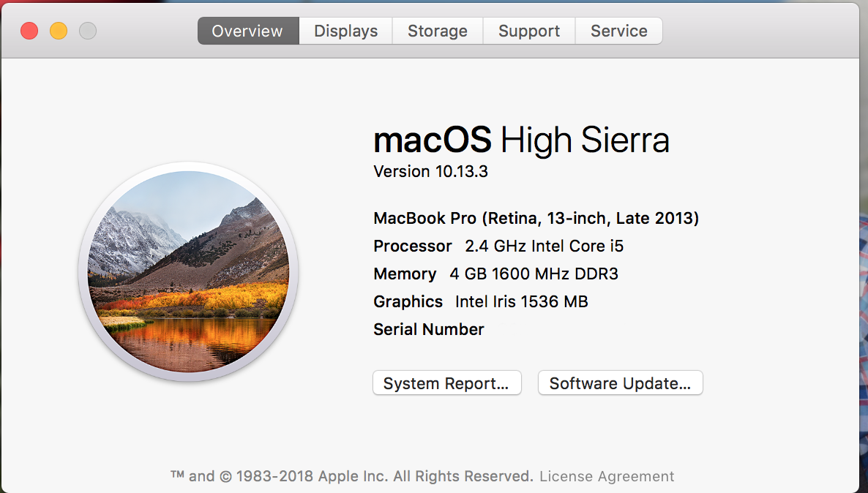
Task: Minimize window with the yellow button
Action: 59,31
